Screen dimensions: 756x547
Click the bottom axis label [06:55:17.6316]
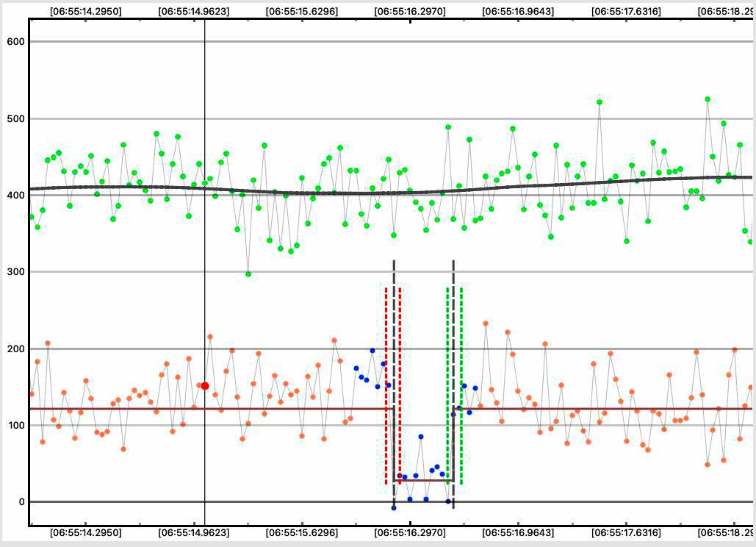(x=626, y=532)
